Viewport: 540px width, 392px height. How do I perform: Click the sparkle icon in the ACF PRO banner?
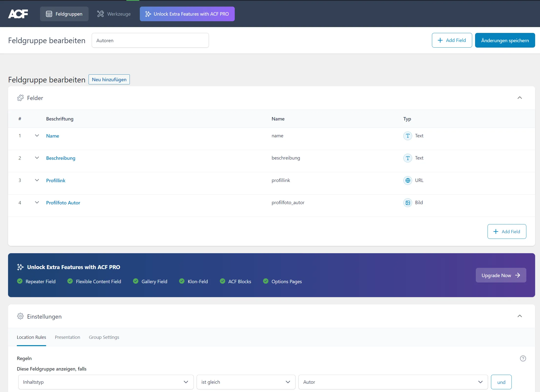(20, 267)
